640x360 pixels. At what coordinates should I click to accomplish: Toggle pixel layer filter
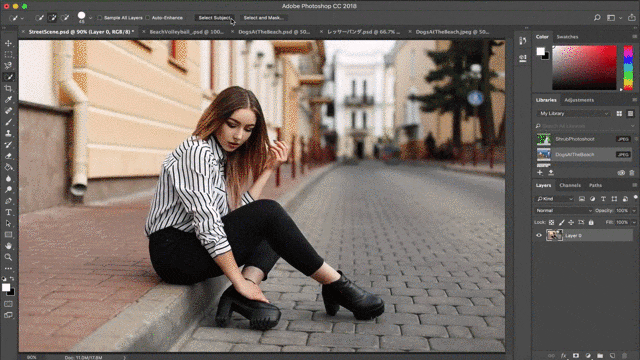pyautogui.click(x=582, y=199)
